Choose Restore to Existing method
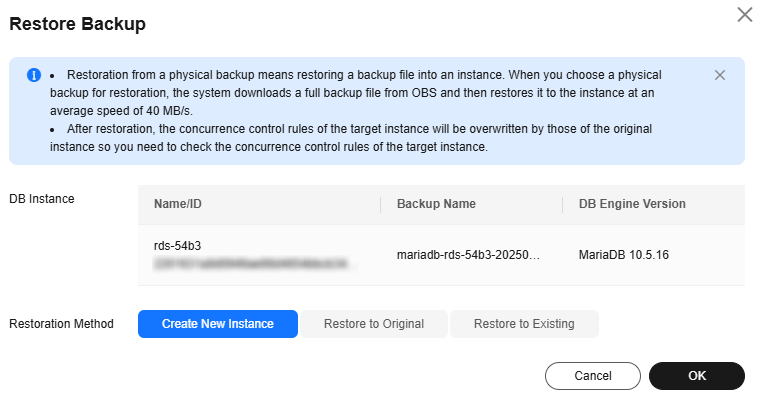Image resolution: width=762 pixels, height=399 pixels. pyautogui.click(x=524, y=324)
